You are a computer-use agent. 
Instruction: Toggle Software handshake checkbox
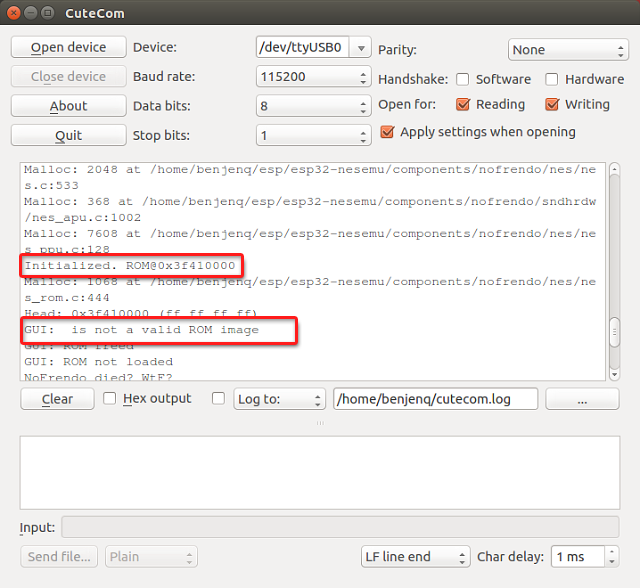coord(462,79)
